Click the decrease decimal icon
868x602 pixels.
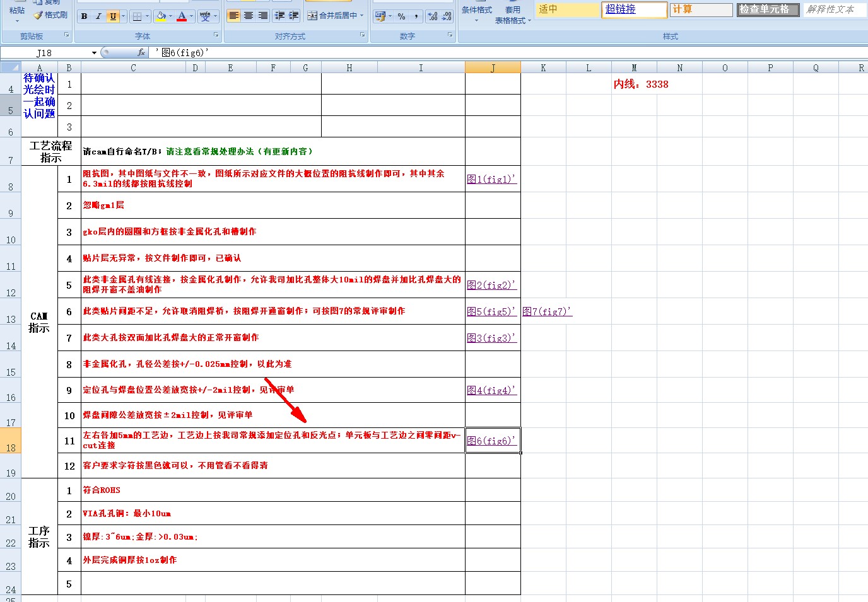(x=447, y=16)
